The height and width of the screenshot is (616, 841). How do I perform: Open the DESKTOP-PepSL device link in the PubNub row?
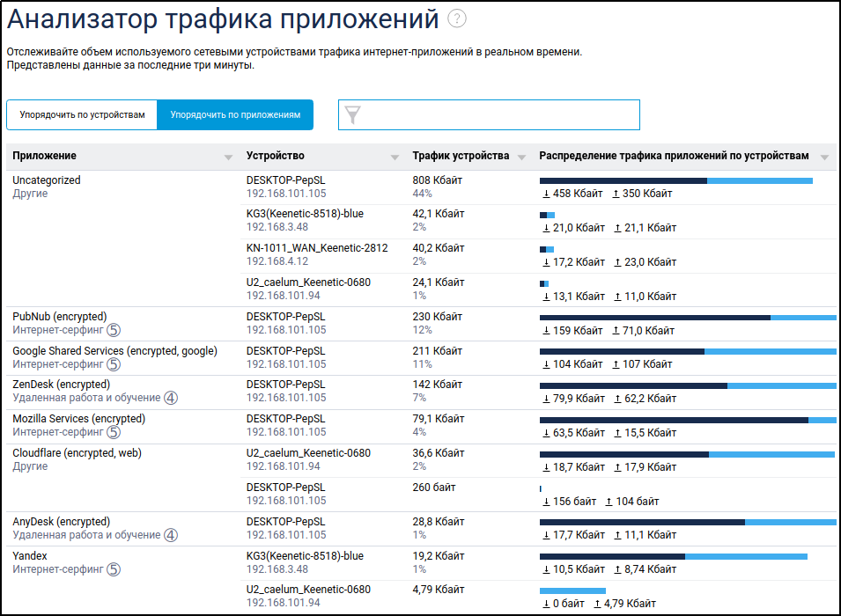[x=283, y=316]
